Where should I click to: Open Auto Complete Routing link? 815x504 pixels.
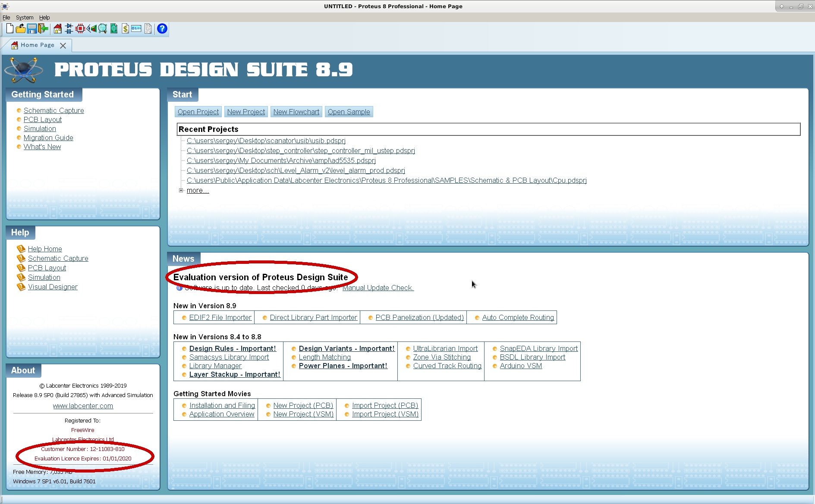tap(518, 317)
